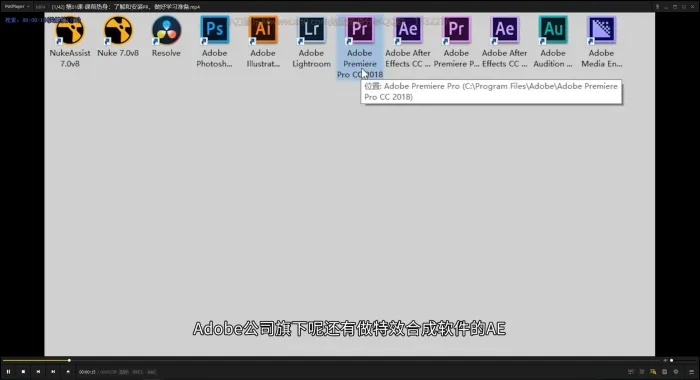Mute audio with the speaker icon
This screenshot has width=700, height=380.
tap(665, 360)
